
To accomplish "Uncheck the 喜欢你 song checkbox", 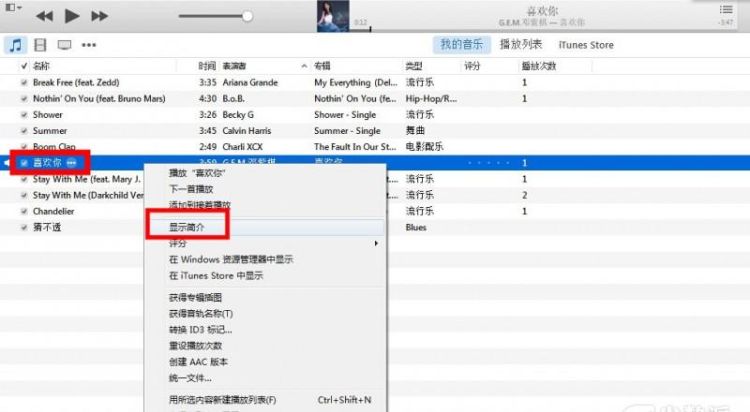I will (x=24, y=163).
